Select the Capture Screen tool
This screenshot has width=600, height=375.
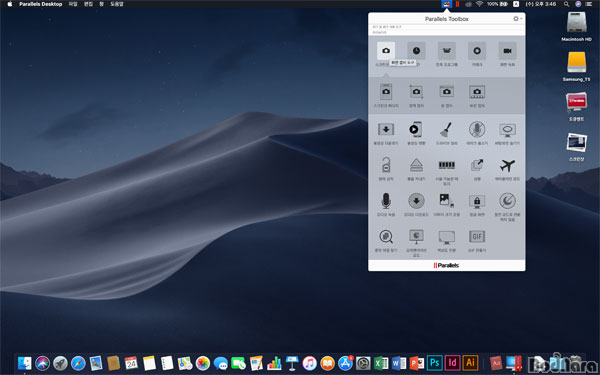477,92
